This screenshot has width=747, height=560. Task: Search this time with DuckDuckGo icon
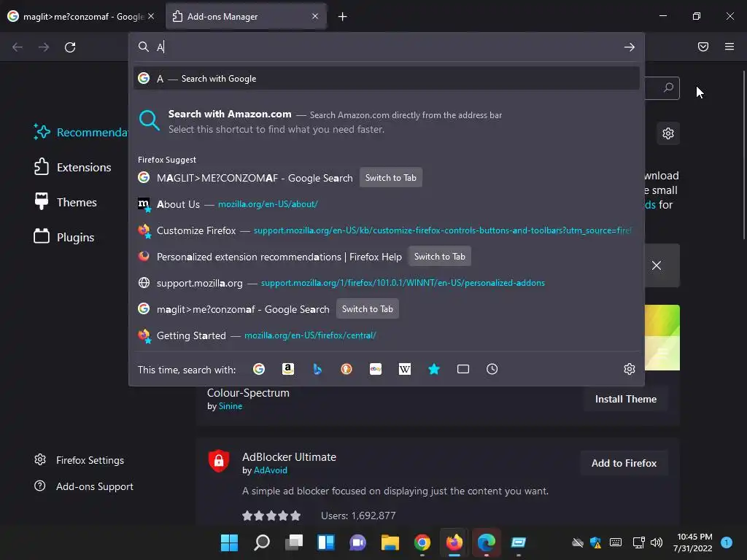pyautogui.click(x=347, y=369)
